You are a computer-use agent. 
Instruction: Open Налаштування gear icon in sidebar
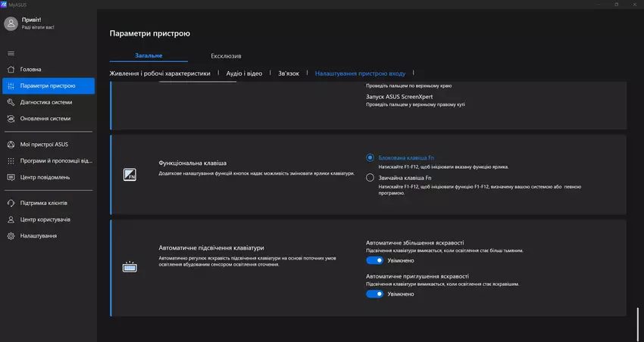(11, 236)
